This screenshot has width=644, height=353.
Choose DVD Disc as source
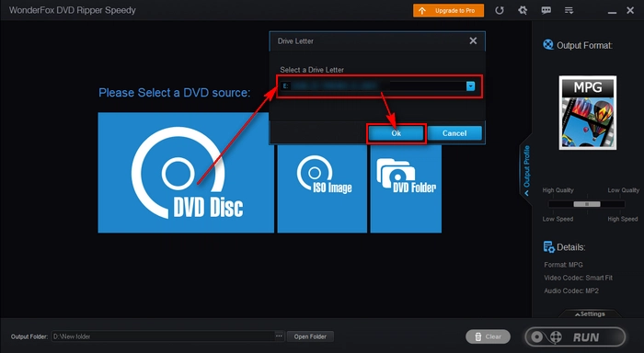(186, 173)
